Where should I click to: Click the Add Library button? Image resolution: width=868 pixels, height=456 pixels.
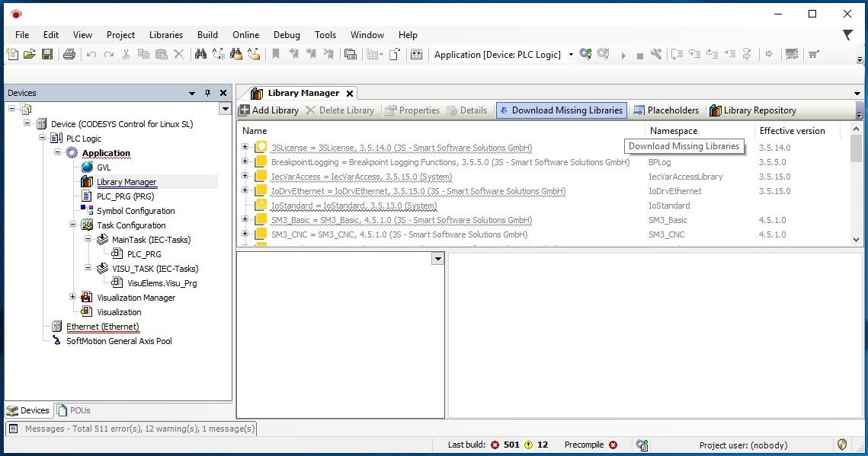269,110
